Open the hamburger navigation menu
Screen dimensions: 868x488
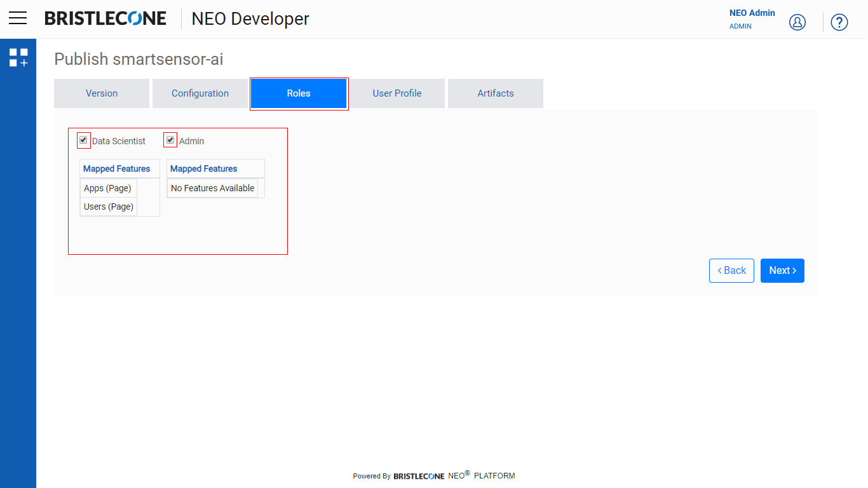tap(18, 18)
